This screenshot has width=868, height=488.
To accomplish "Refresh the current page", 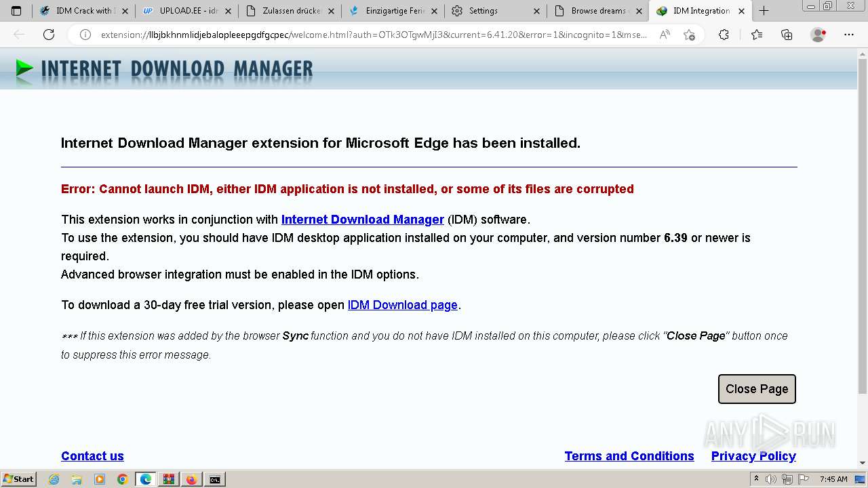I will (49, 35).
